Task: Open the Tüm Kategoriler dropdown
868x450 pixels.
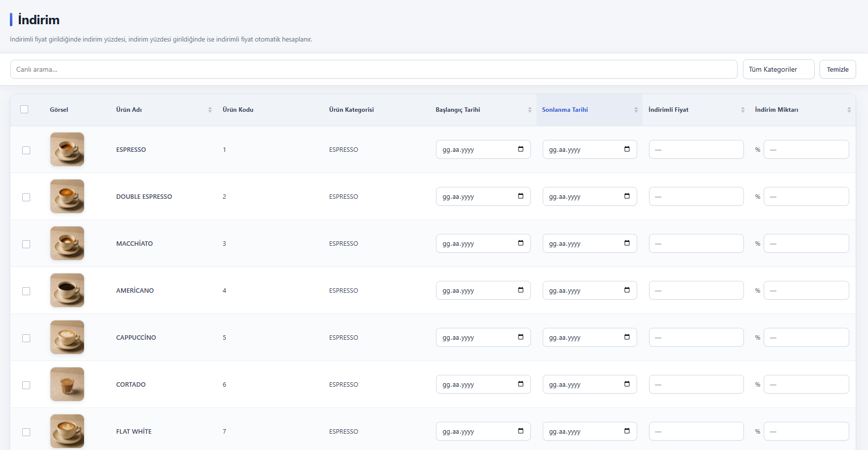Action: pyautogui.click(x=779, y=69)
